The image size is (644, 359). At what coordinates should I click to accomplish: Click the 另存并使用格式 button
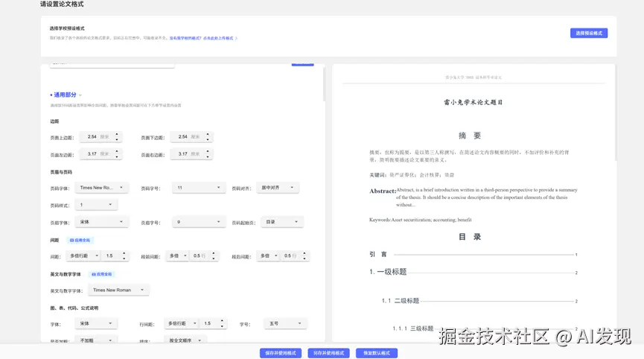coord(328,353)
